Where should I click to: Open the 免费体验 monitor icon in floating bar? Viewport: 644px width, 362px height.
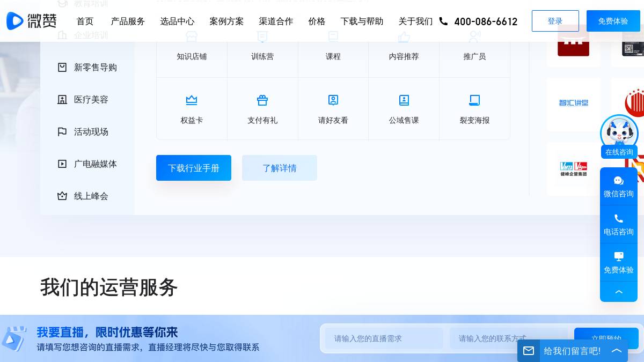(619, 256)
